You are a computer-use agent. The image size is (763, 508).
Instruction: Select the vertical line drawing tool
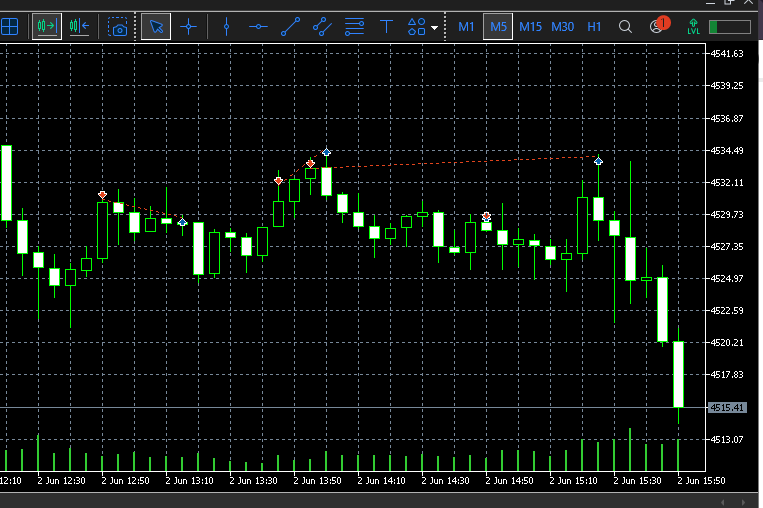coord(226,26)
